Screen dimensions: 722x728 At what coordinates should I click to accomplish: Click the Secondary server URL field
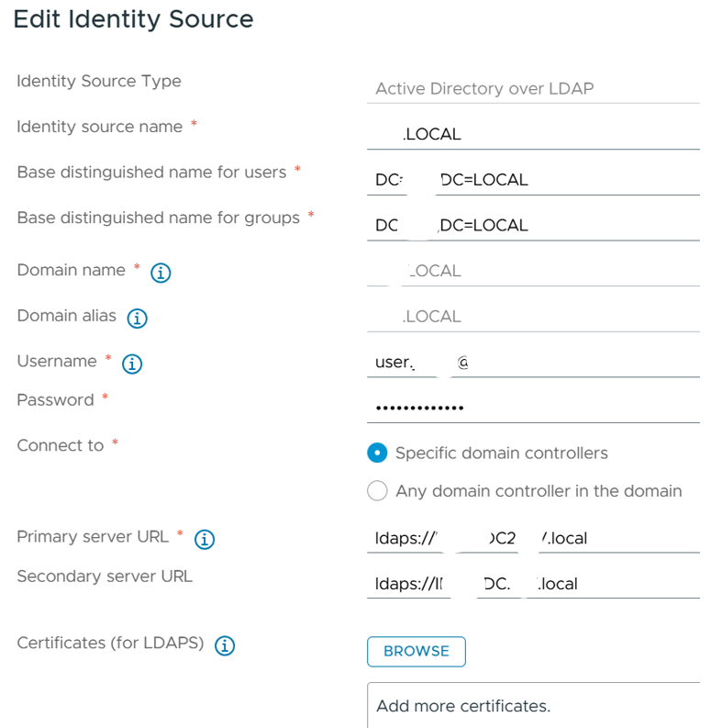[x=532, y=583]
